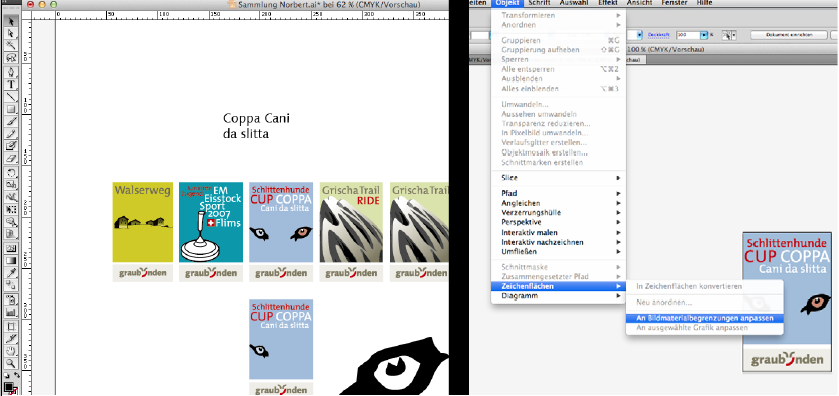The width and height of the screenshot is (839, 396).
Task: Pick the Shape Builder tool
Action: click(x=11, y=222)
